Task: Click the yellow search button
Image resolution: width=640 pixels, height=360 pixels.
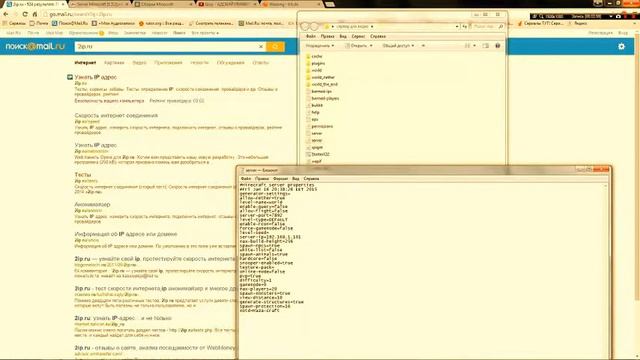Action: [275, 47]
